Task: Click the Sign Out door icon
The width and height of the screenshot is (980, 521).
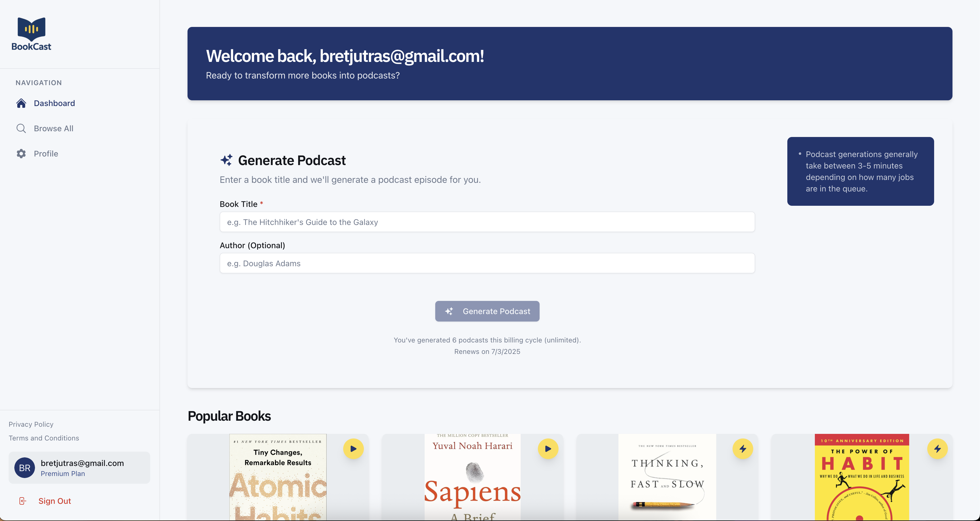Action: pos(22,501)
